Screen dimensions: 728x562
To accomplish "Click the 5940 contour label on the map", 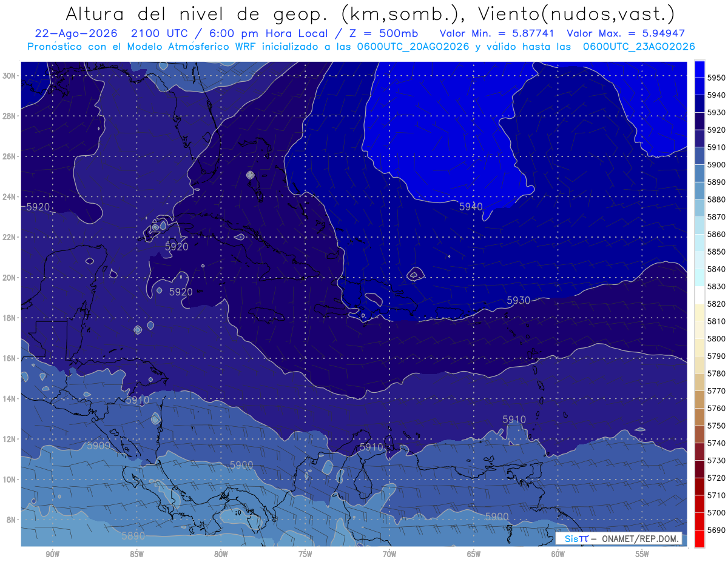I will (x=471, y=207).
